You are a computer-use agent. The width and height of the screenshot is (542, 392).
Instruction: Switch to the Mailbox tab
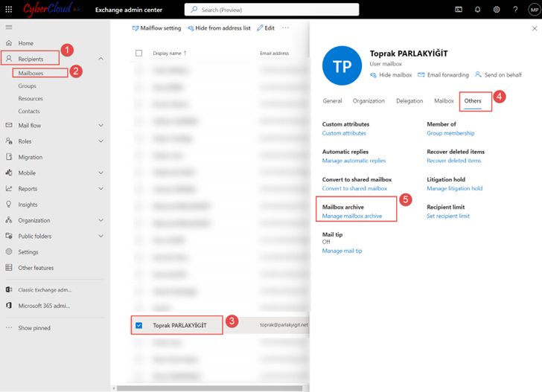(x=444, y=101)
